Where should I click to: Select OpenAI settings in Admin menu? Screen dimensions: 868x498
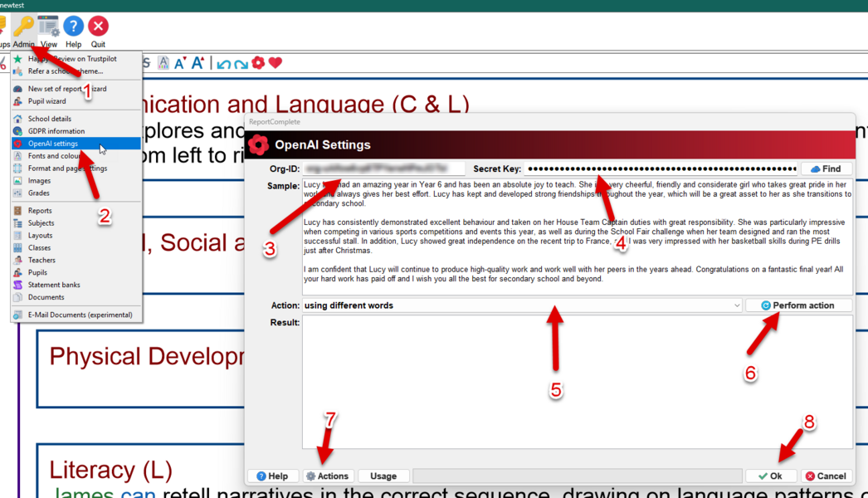pos(53,144)
